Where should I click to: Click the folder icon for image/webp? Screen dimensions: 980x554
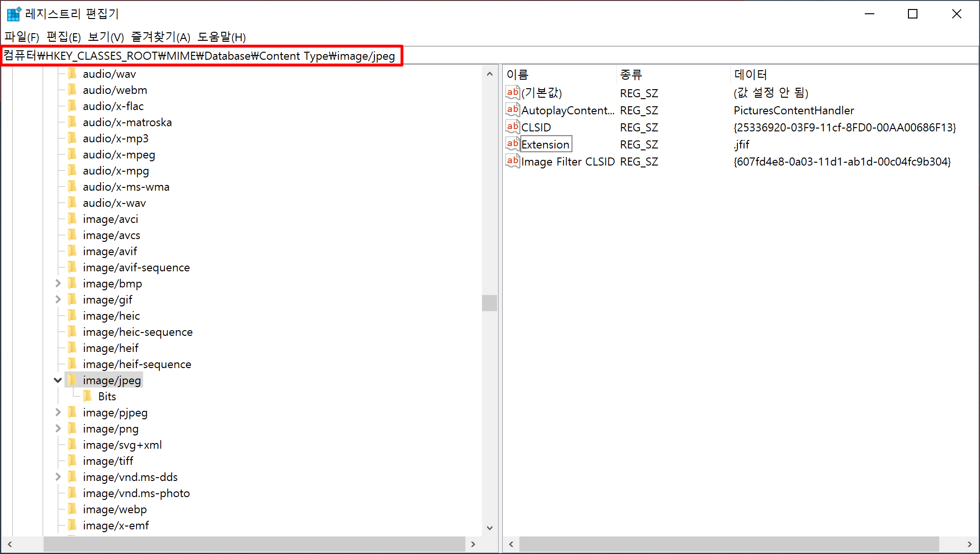click(73, 509)
